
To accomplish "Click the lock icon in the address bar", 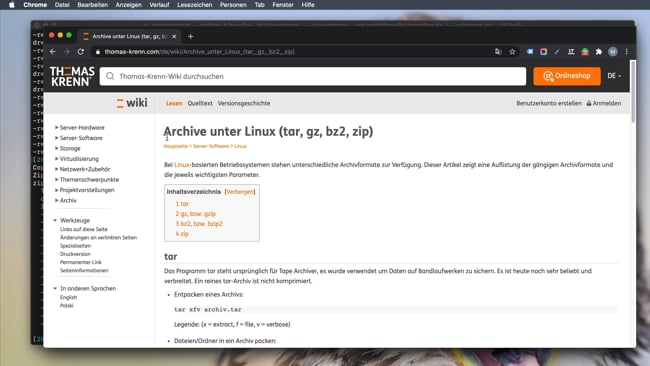I will 98,52.
